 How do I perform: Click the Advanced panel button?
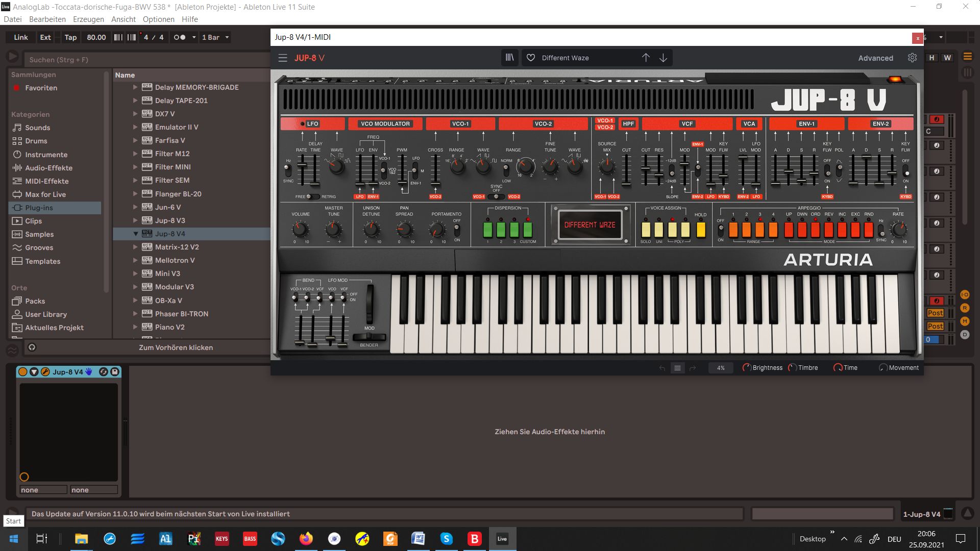[x=875, y=58]
